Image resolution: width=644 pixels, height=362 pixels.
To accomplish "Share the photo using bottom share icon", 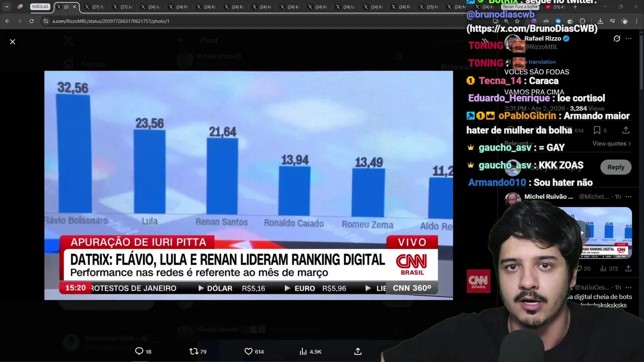I will pyautogui.click(x=358, y=351).
